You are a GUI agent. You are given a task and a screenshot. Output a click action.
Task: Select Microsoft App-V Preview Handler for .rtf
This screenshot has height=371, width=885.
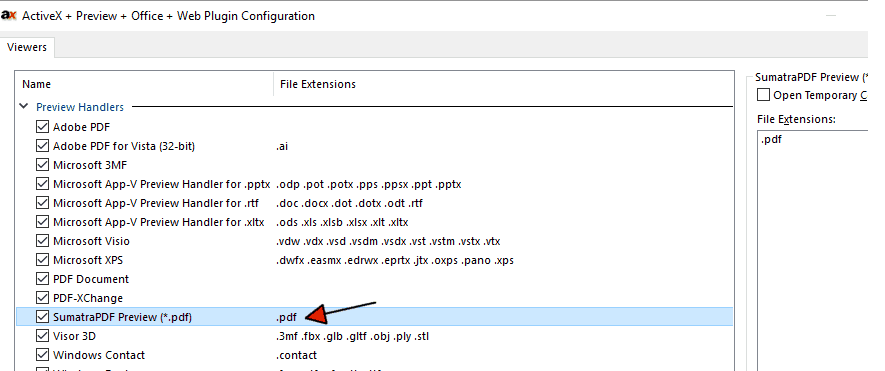[x=375, y=203]
